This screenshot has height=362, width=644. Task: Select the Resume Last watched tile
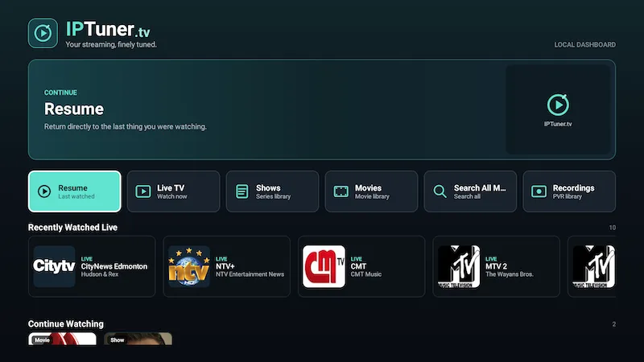[75, 191]
